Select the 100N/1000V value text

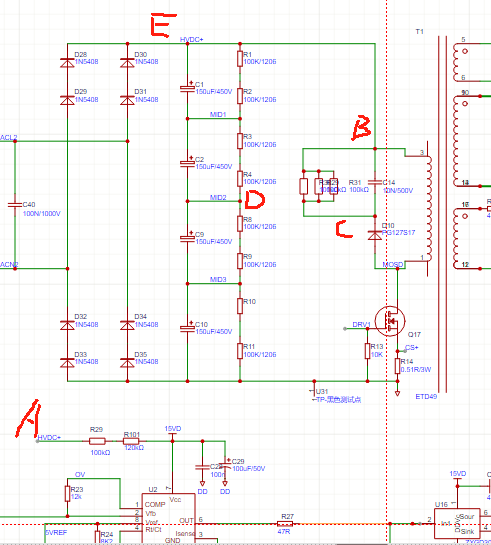(42, 213)
